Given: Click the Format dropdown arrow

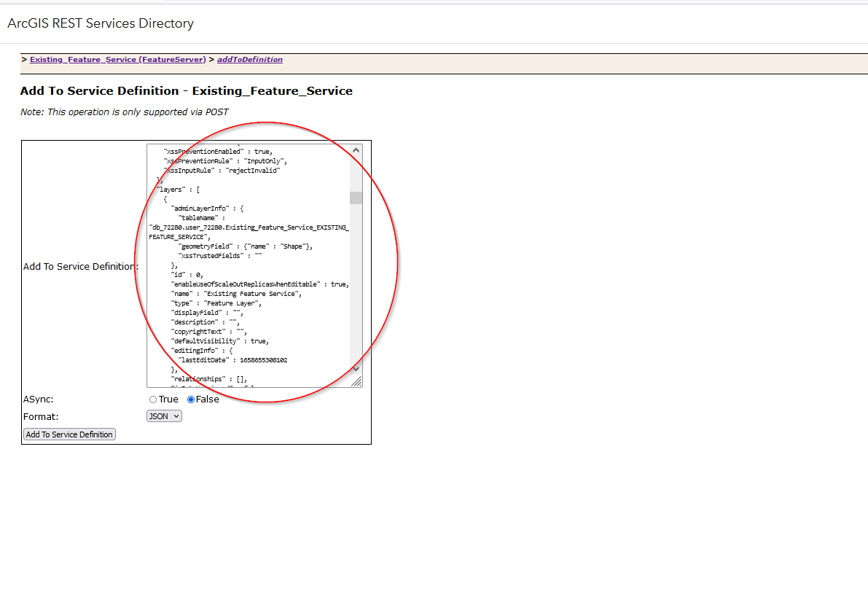Looking at the screenshot, I should click(x=175, y=416).
